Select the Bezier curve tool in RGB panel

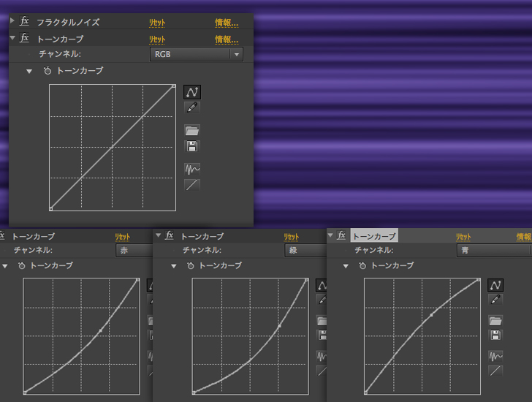[x=192, y=92]
